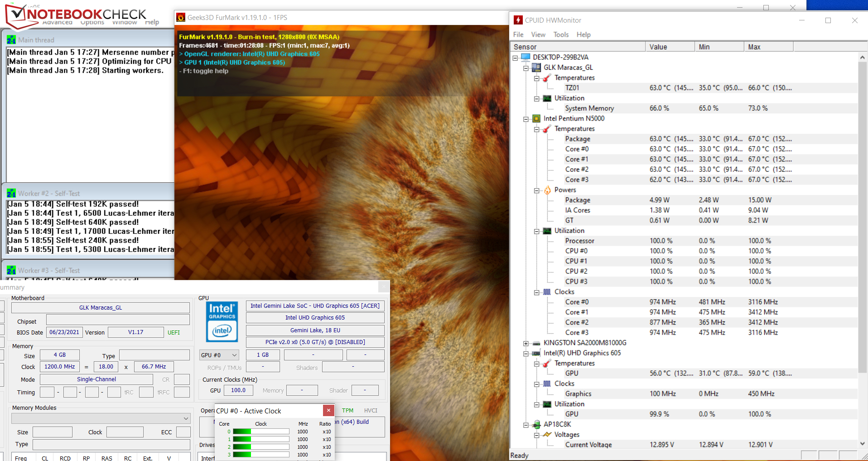Click the Utilization icon under UHD Graphics 605
868x461 pixels.
click(547, 404)
